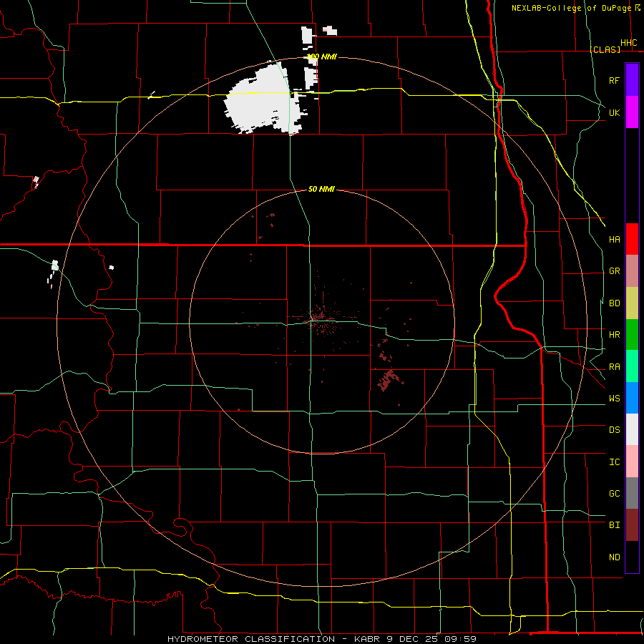Click the magenta UK legend swatch

tap(632, 112)
